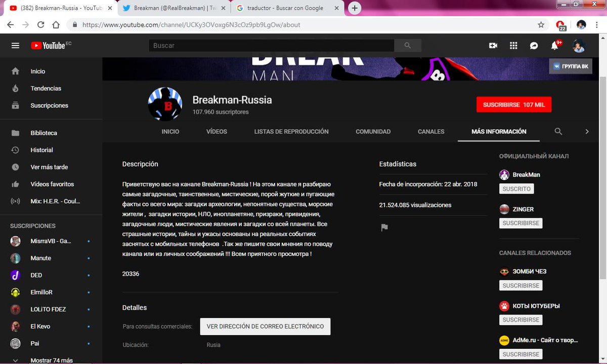Image resolution: width=607 pixels, height=364 pixels.
Task: Switch to the Breakman Twitter browser tab
Action: [174, 8]
